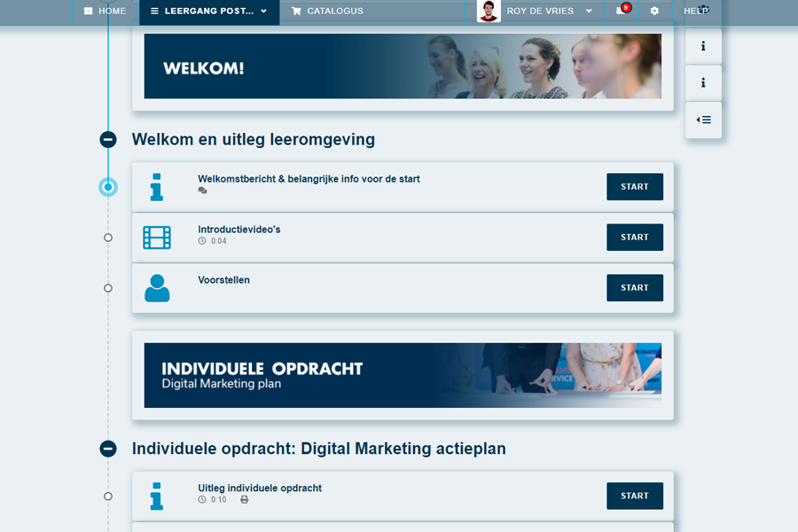Collapse Individuele opdracht: Digital Marketing actieplan section
The height and width of the screenshot is (532, 798).
108,449
